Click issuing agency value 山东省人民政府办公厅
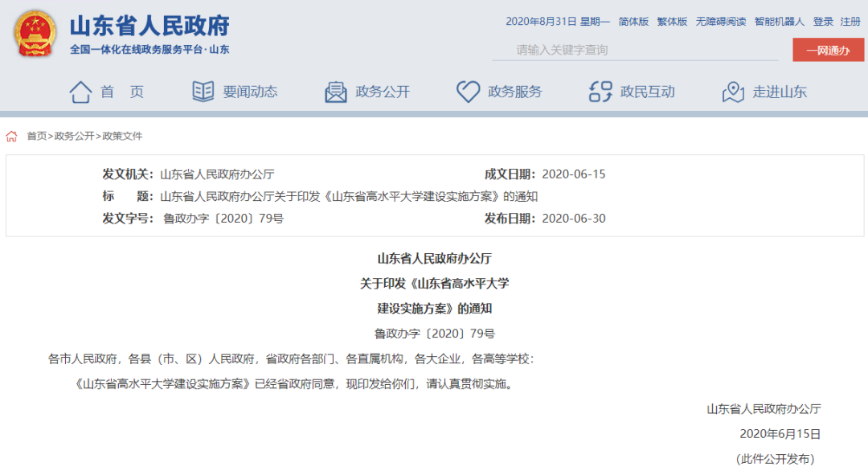This screenshot has width=868, height=475. (x=217, y=174)
